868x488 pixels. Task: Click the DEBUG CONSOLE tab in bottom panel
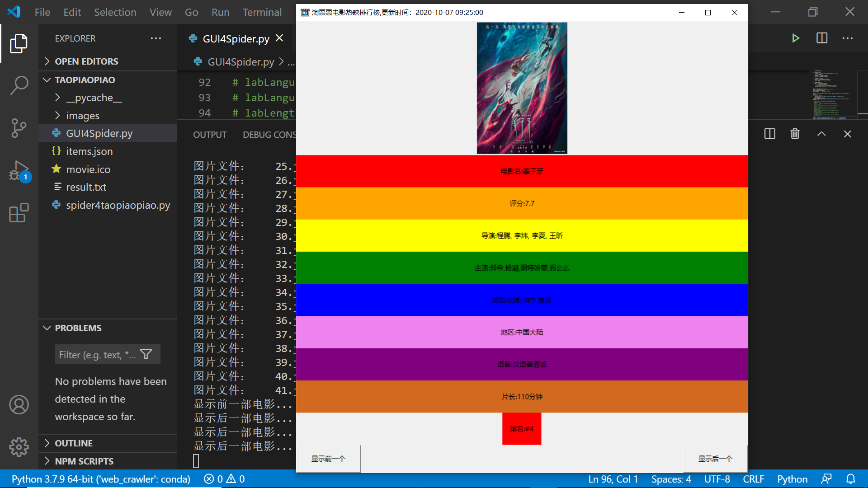(x=272, y=134)
